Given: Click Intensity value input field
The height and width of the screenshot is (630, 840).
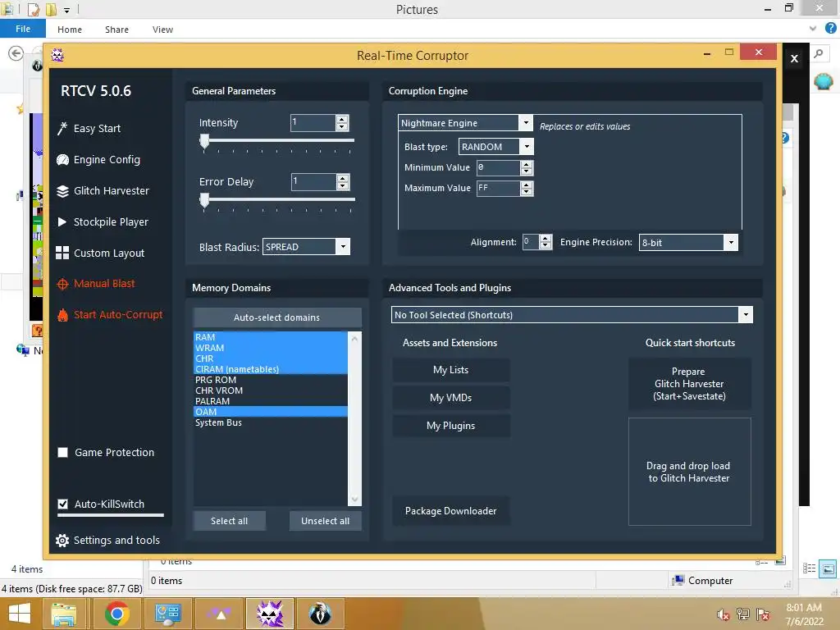Looking at the screenshot, I should 313,123.
